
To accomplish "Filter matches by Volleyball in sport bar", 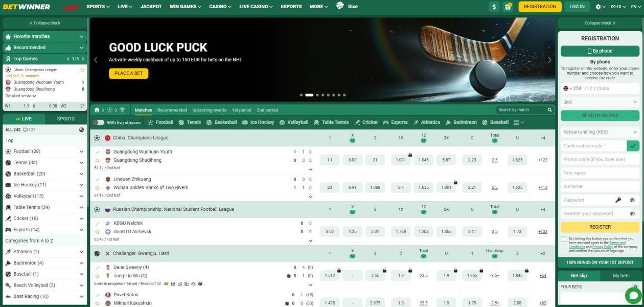I will pos(293,122).
